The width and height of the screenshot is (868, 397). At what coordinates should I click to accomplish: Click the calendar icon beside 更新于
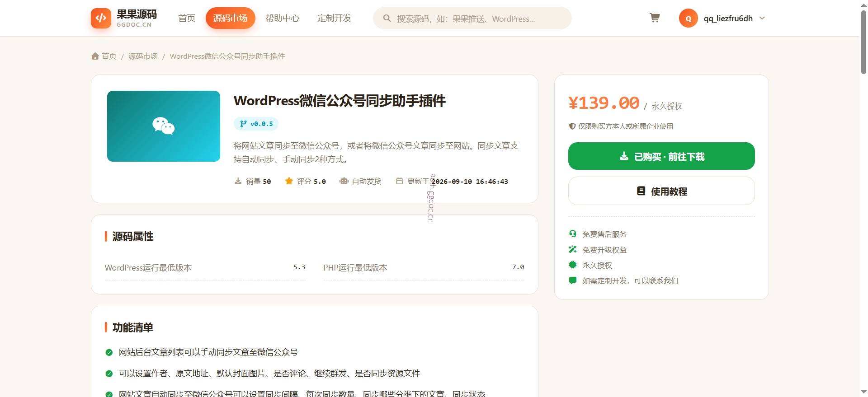(399, 181)
